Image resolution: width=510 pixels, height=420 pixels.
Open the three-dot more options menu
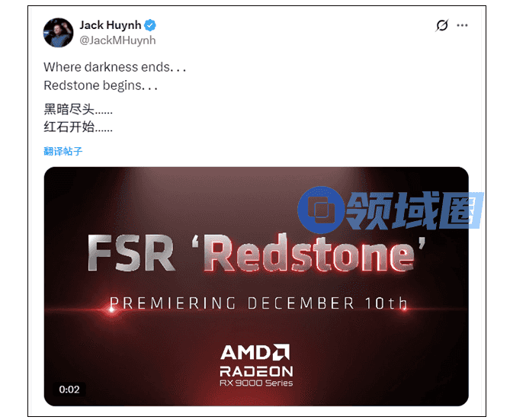tap(462, 25)
